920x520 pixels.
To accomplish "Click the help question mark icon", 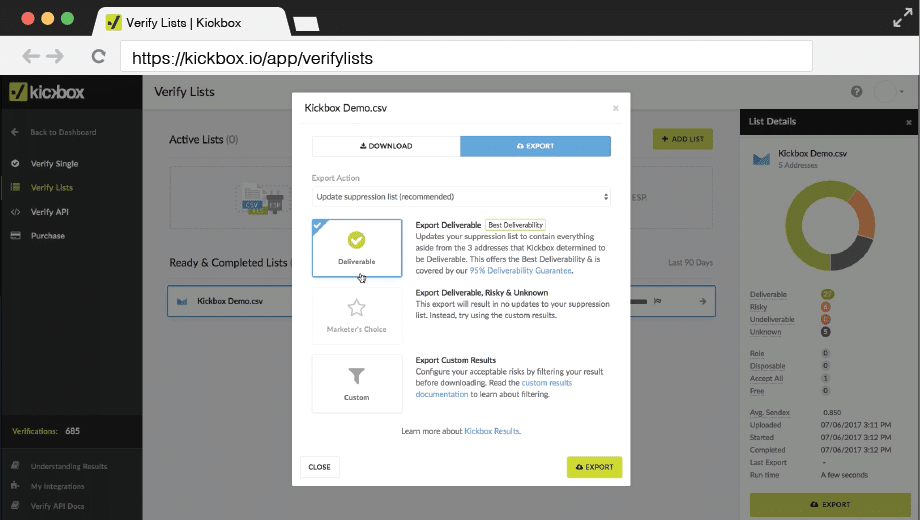I will click(857, 92).
